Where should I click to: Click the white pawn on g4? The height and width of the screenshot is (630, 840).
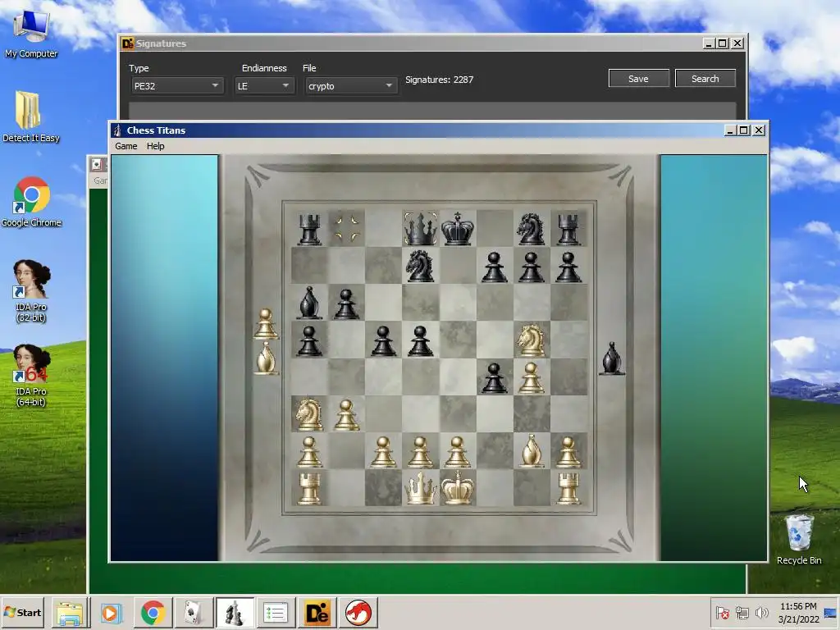pyautogui.click(x=531, y=377)
